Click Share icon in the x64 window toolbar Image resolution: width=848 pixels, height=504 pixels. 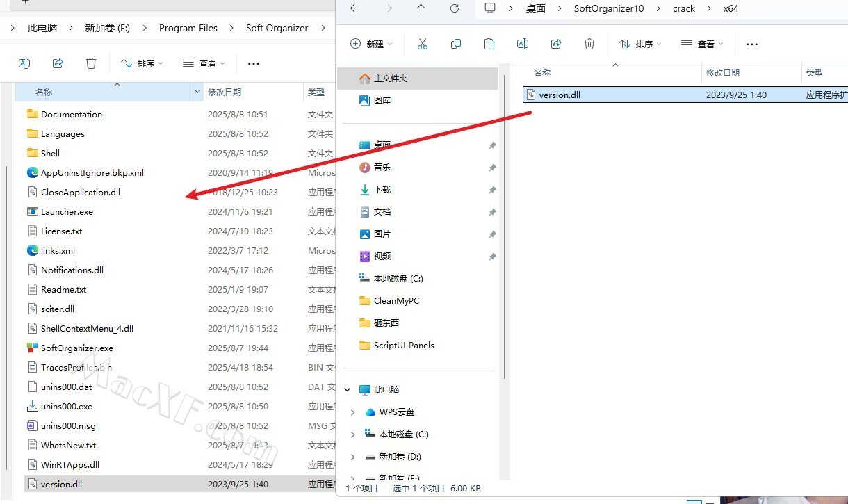point(556,44)
